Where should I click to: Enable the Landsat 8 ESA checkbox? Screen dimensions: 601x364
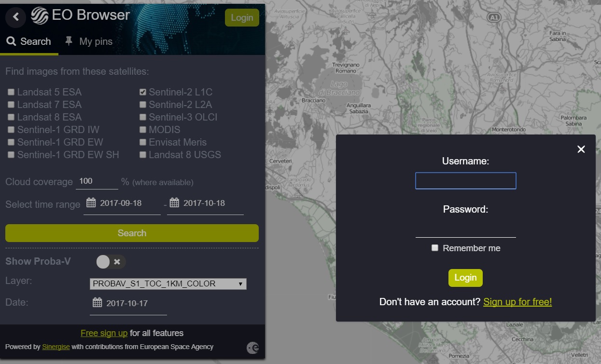(11, 117)
